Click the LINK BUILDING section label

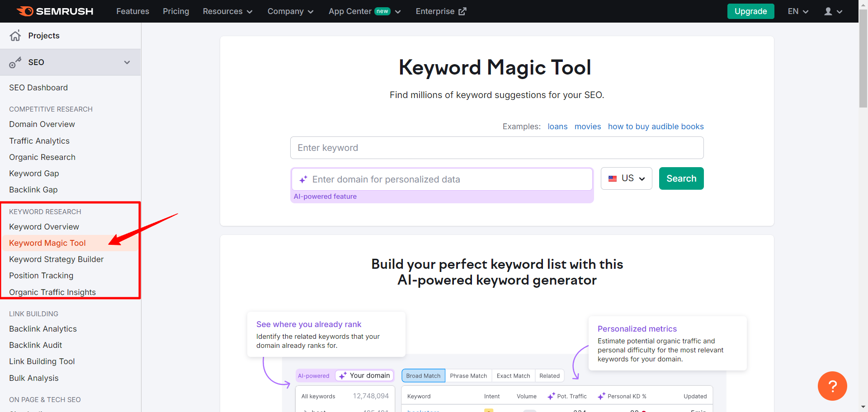click(x=33, y=314)
